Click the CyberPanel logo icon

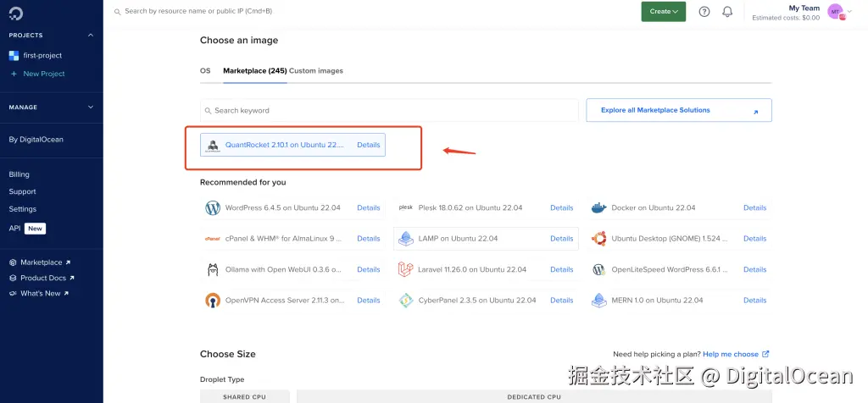point(406,301)
